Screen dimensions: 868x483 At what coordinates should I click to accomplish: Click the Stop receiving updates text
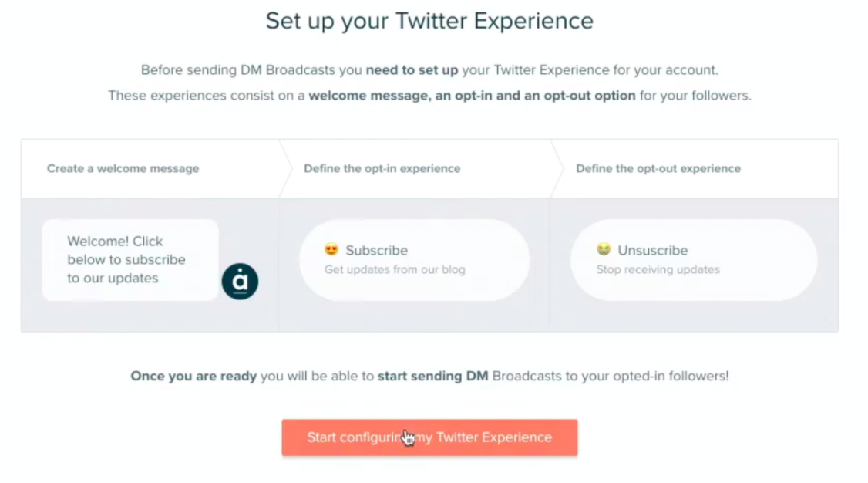coord(658,270)
